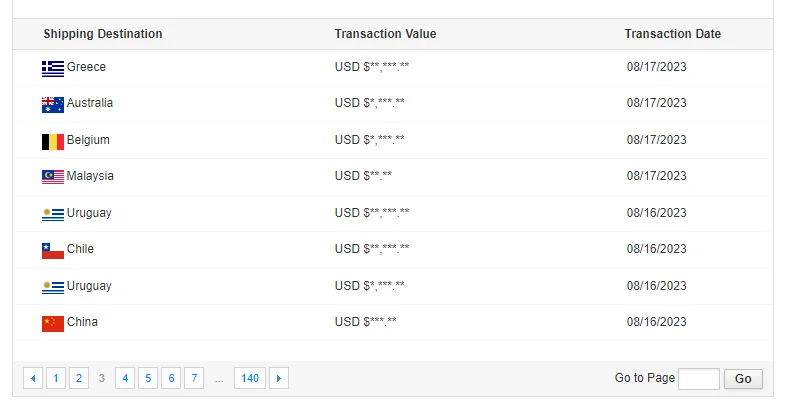Viewport: 786px width, 417px height.
Task: Go to the previous page arrow
Action: 33,378
